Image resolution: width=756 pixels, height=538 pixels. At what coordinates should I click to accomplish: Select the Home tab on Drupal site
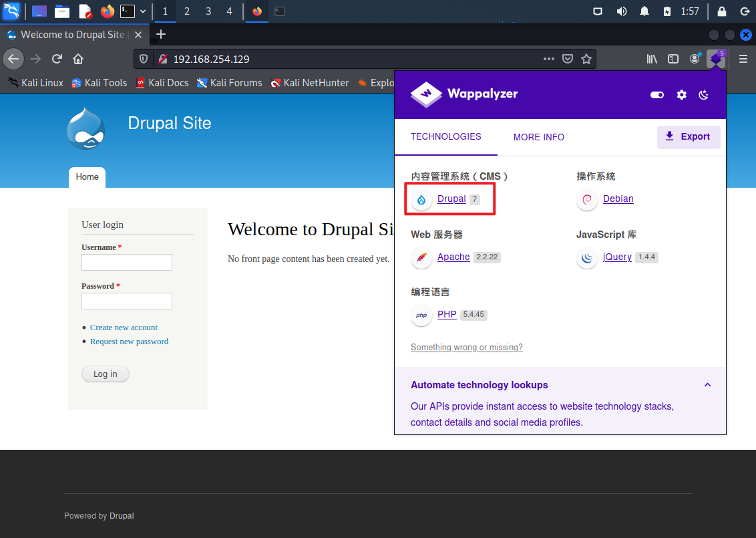pos(87,177)
